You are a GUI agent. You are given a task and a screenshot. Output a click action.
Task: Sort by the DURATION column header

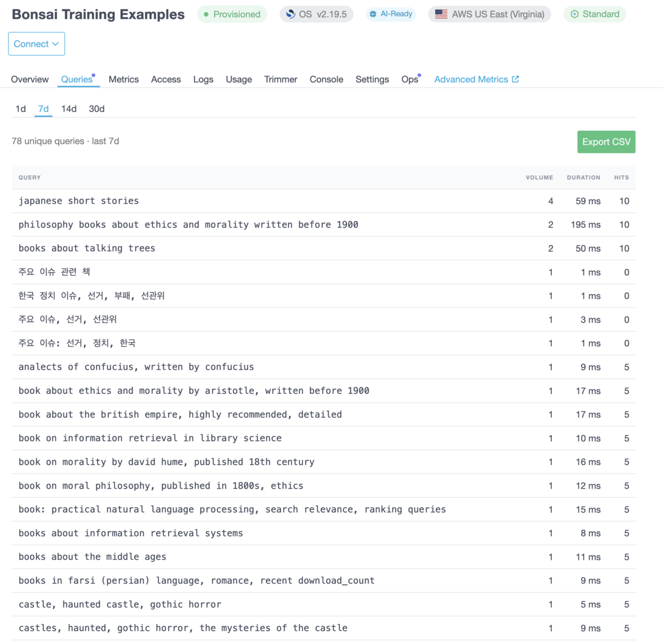[x=583, y=177]
